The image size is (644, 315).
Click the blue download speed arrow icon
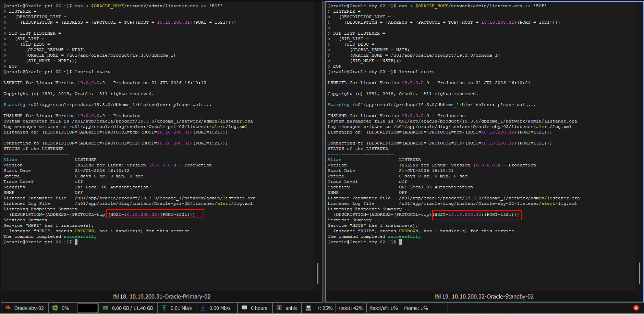[203, 308]
